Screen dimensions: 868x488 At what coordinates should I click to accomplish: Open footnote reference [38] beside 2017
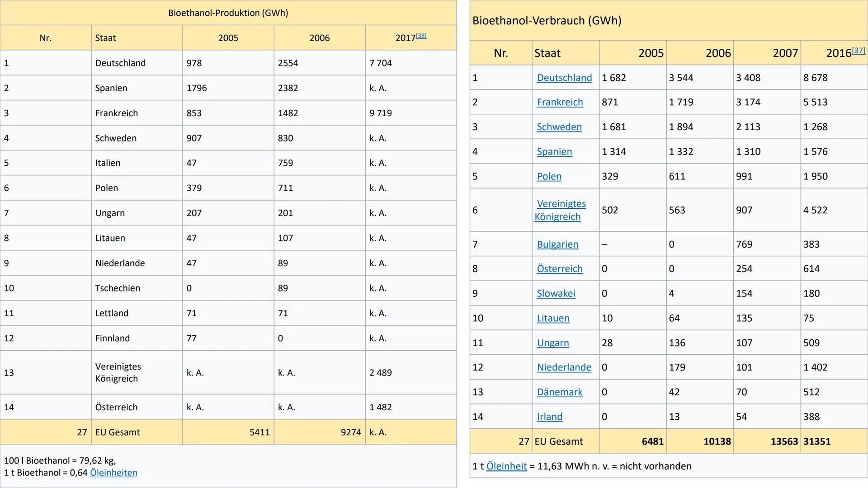(421, 36)
